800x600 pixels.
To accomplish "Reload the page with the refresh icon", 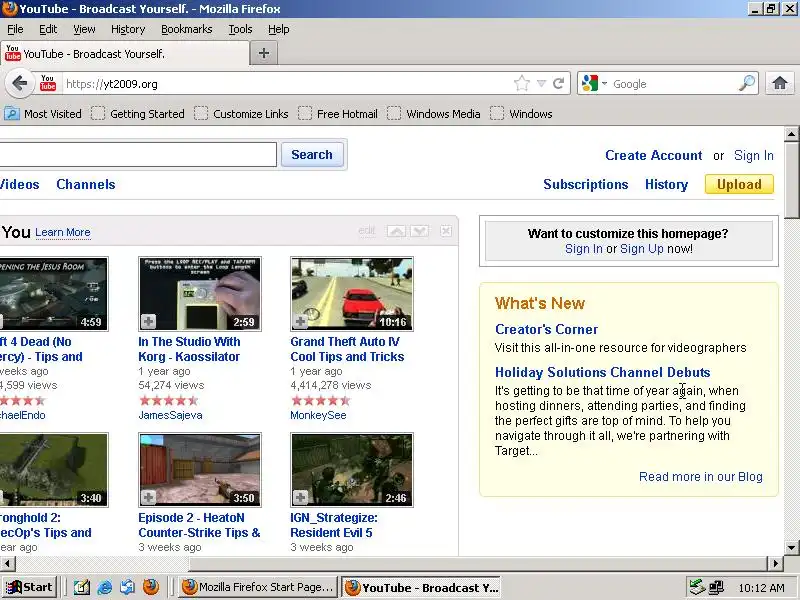I will [x=558, y=83].
